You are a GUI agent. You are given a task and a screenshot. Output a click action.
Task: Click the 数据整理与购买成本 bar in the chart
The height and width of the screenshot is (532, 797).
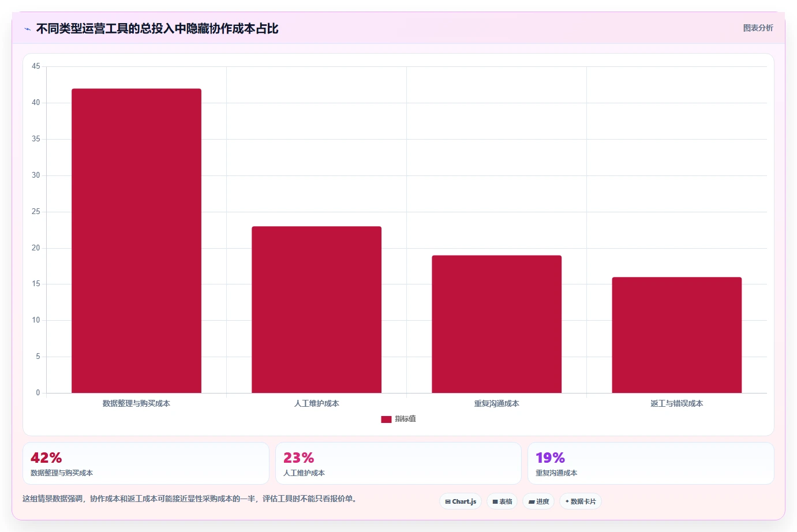[136, 241]
